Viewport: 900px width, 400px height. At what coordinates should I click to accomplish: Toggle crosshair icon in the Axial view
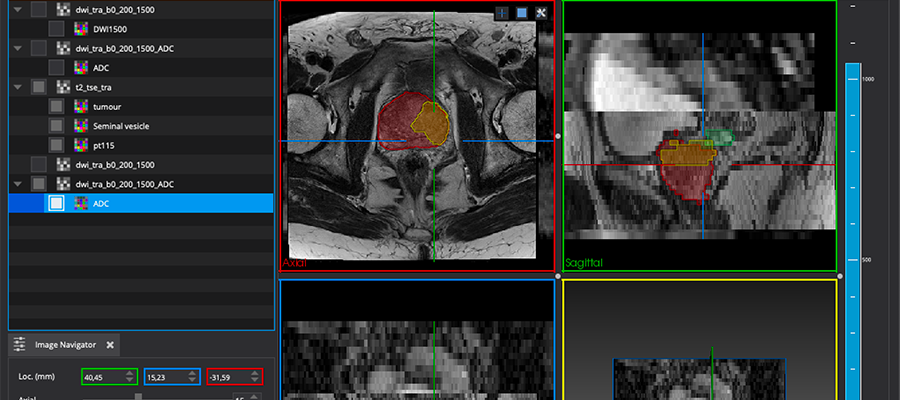tap(502, 13)
